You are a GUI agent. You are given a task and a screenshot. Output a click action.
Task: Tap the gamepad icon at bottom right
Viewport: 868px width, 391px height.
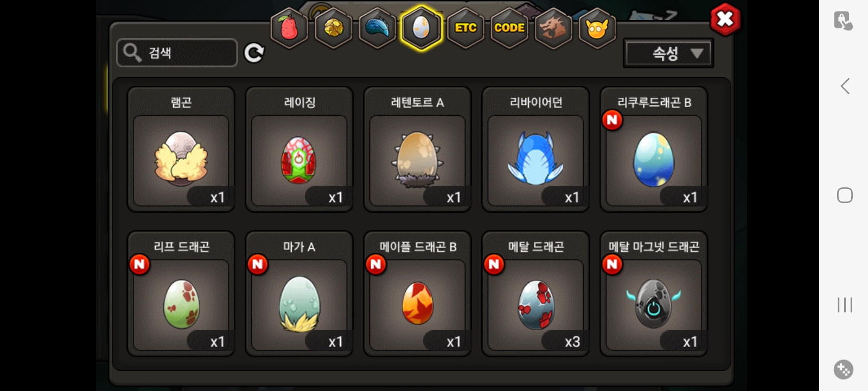[x=844, y=370]
